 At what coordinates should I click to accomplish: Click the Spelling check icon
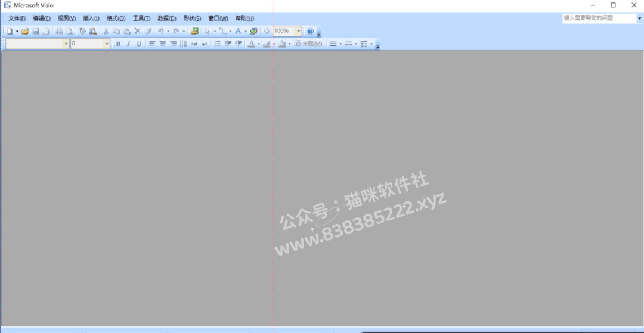pos(82,31)
